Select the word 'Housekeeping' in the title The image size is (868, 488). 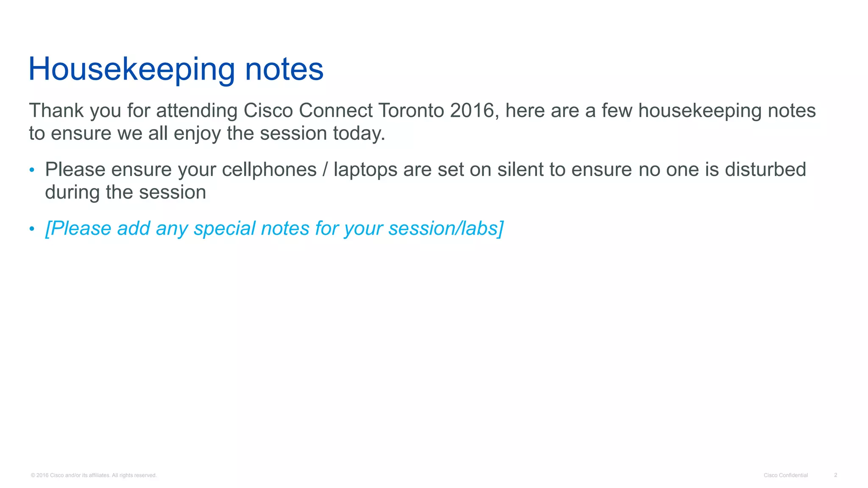coord(131,69)
